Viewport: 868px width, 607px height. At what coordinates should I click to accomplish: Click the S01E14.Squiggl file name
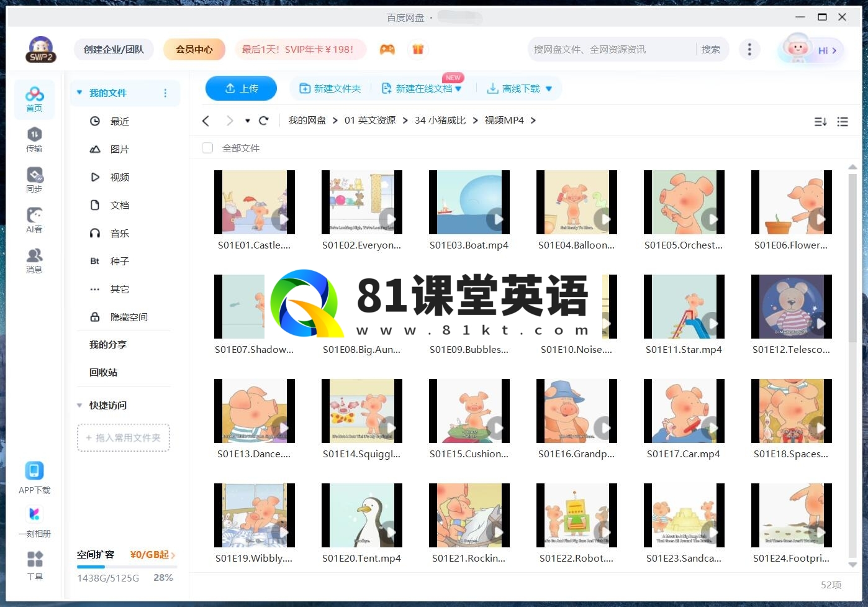point(362,454)
